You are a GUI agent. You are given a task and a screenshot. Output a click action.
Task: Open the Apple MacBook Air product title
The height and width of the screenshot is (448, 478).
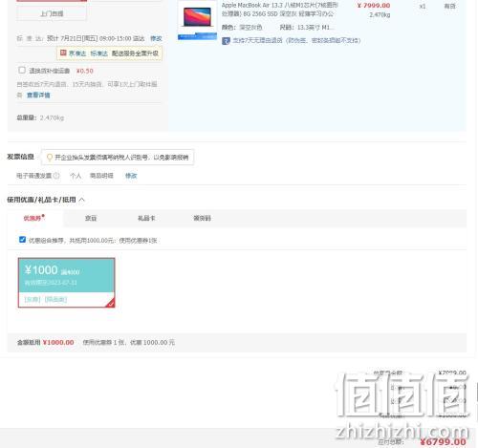click(279, 10)
